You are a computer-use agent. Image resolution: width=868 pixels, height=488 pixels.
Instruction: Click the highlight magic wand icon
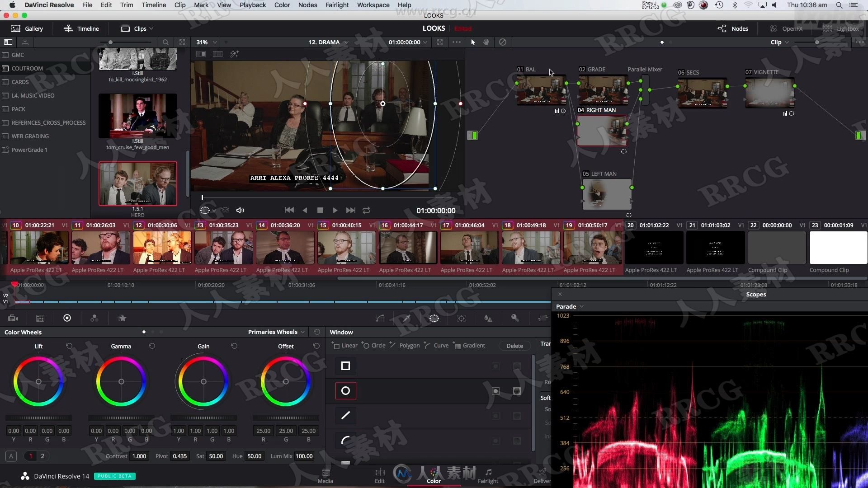[x=234, y=54]
